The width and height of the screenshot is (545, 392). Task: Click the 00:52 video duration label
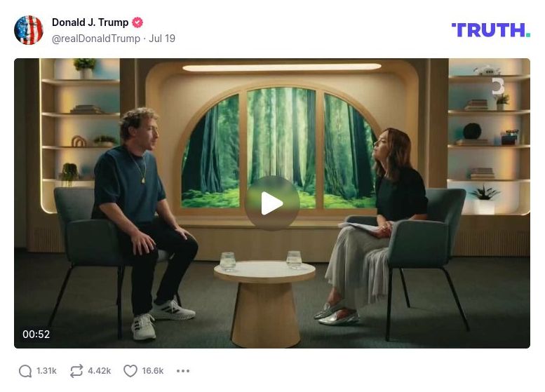pos(36,334)
